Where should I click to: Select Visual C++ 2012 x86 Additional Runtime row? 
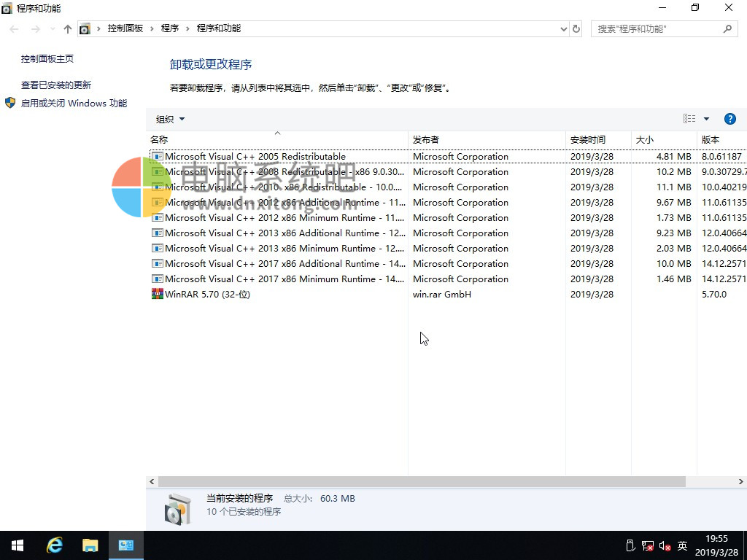click(x=448, y=203)
